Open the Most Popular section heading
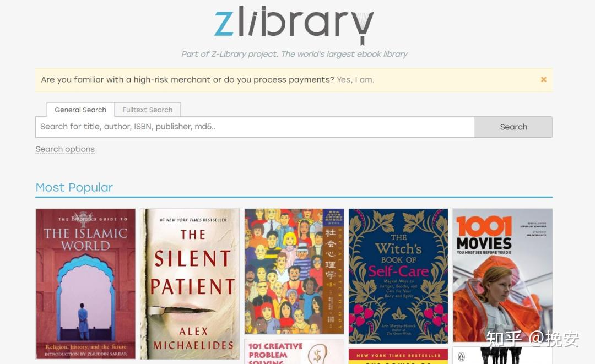This screenshot has width=595, height=364. click(74, 187)
